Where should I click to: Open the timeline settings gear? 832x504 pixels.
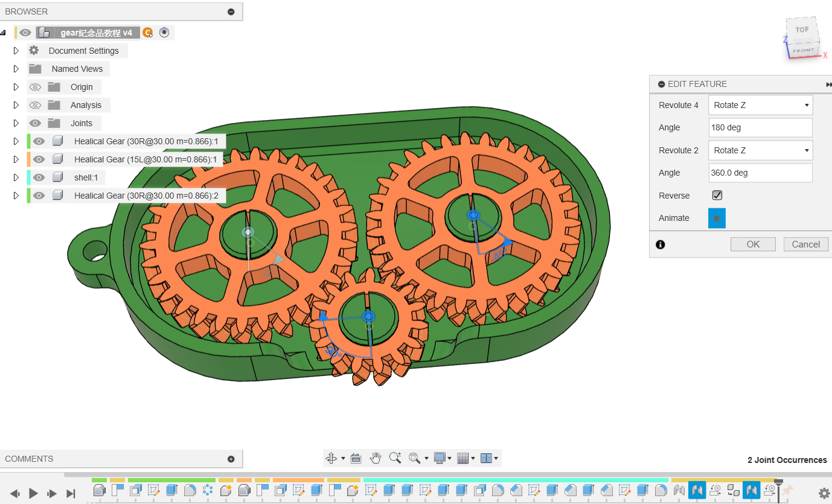point(824,493)
